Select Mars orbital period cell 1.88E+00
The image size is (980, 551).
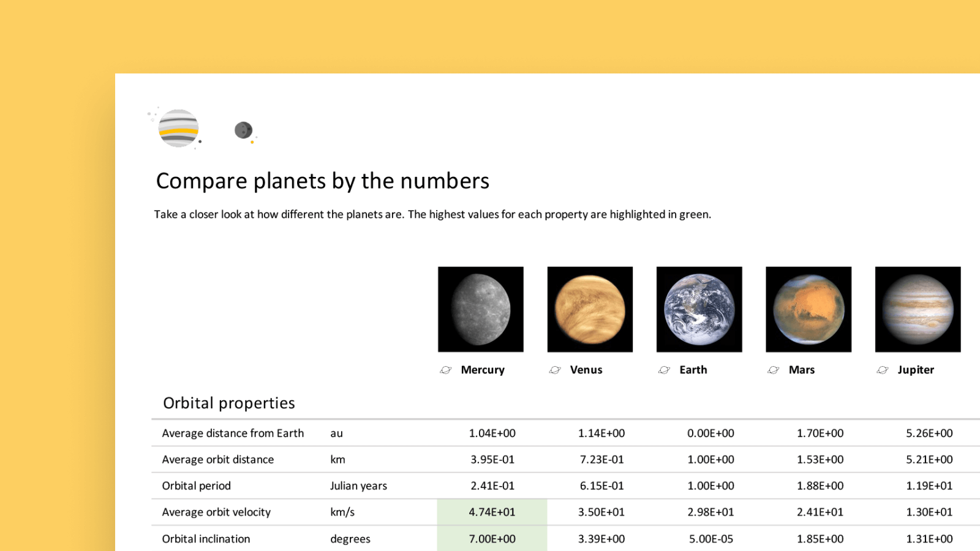click(x=820, y=485)
